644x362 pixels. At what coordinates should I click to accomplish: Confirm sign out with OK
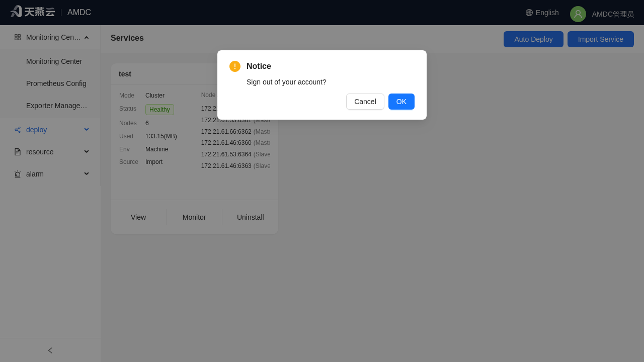(401, 102)
